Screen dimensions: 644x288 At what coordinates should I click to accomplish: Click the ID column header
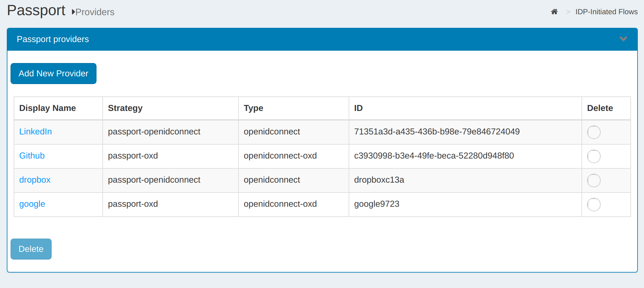[x=358, y=108]
